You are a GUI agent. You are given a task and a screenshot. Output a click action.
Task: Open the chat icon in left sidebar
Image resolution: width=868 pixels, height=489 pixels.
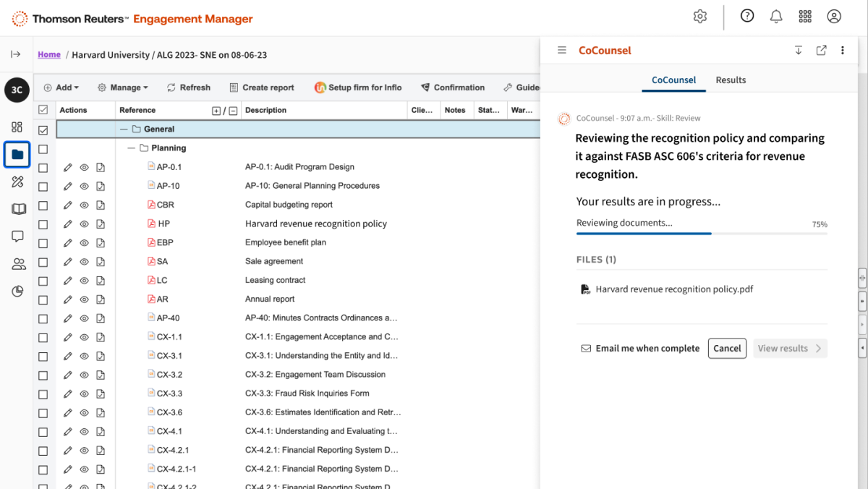[18, 237]
